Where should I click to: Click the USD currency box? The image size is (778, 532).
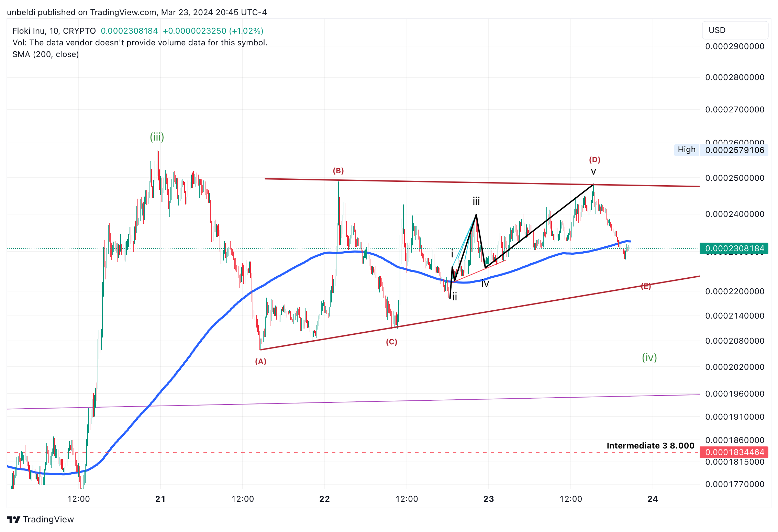pos(735,30)
